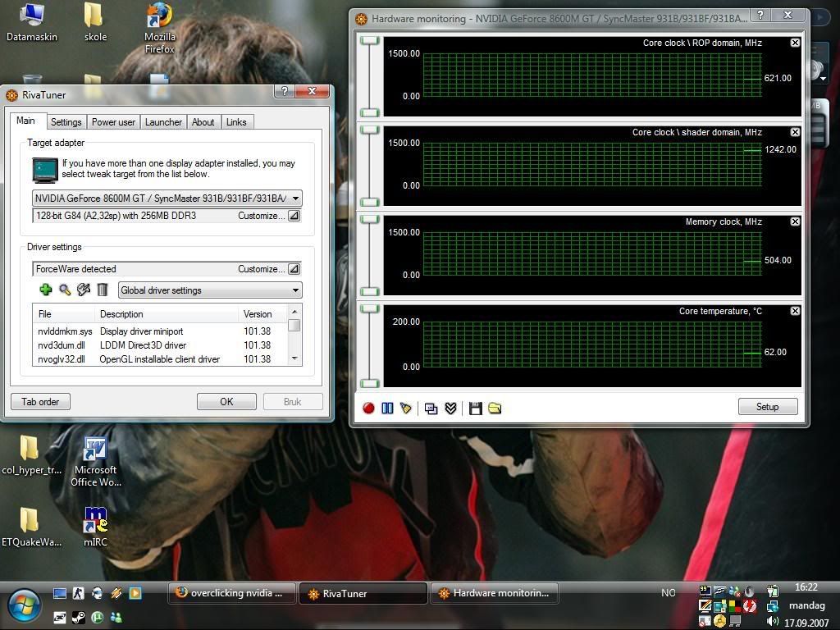
Task: Switch to Hardware monitoring taskbar button
Action: click(495, 593)
